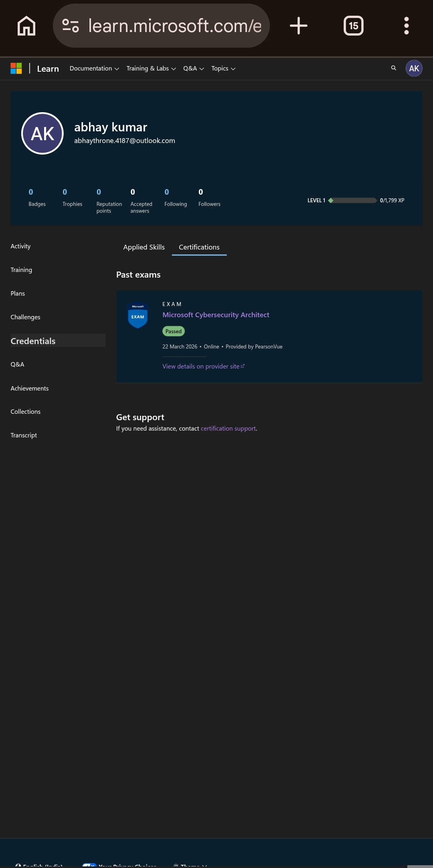Select Activity in the sidebar
This screenshot has width=433, height=868.
click(20, 246)
